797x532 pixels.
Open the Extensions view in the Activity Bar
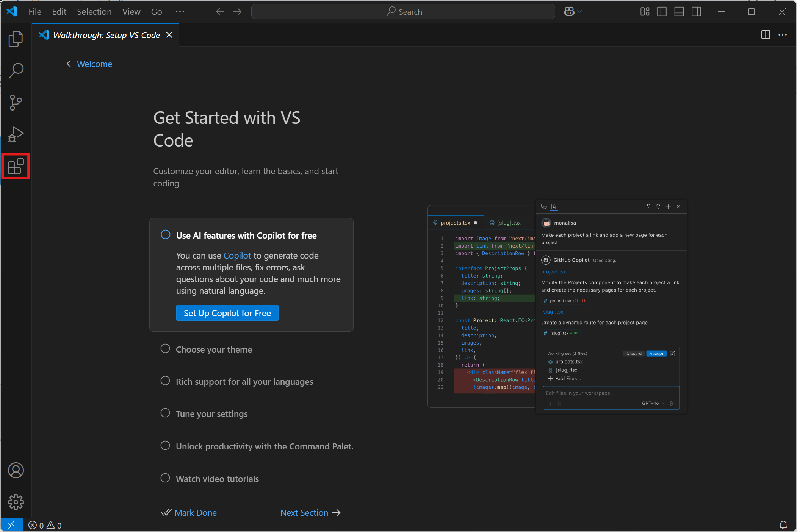click(x=16, y=166)
